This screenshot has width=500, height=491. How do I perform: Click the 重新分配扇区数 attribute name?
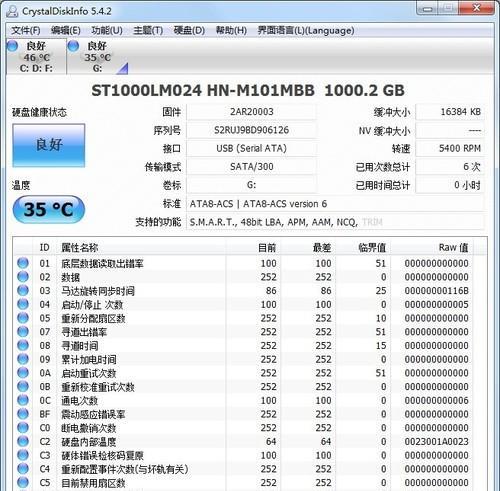coord(93,318)
